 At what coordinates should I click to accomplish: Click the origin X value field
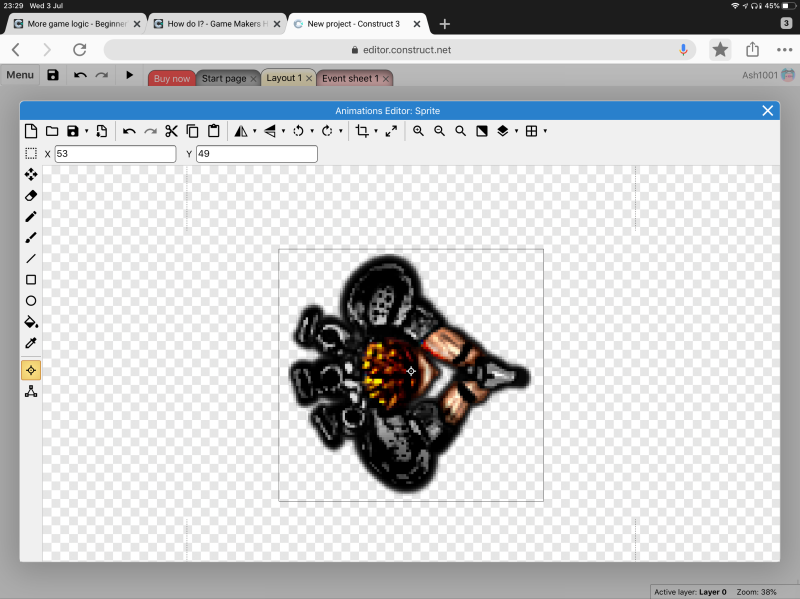[115, 154]
